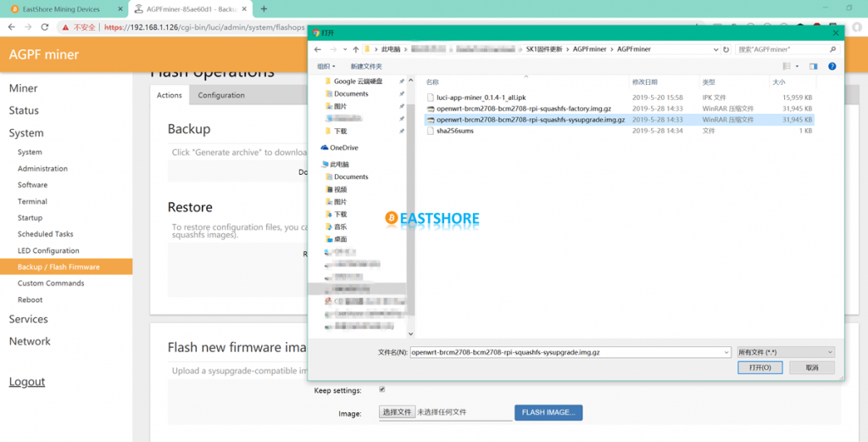
Task: Open file dialog help question mark icon
Action: point(832,66)
